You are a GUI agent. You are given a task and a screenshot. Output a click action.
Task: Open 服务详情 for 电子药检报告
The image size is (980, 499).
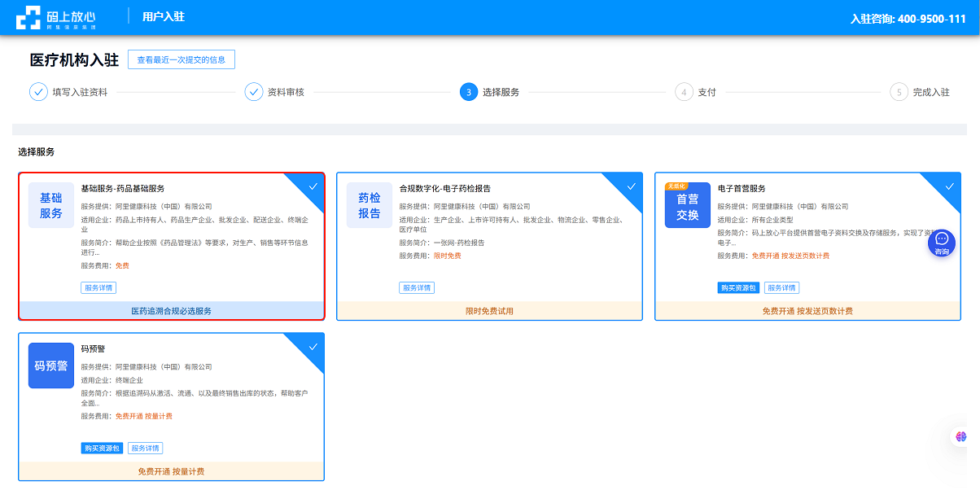(417, 288)
